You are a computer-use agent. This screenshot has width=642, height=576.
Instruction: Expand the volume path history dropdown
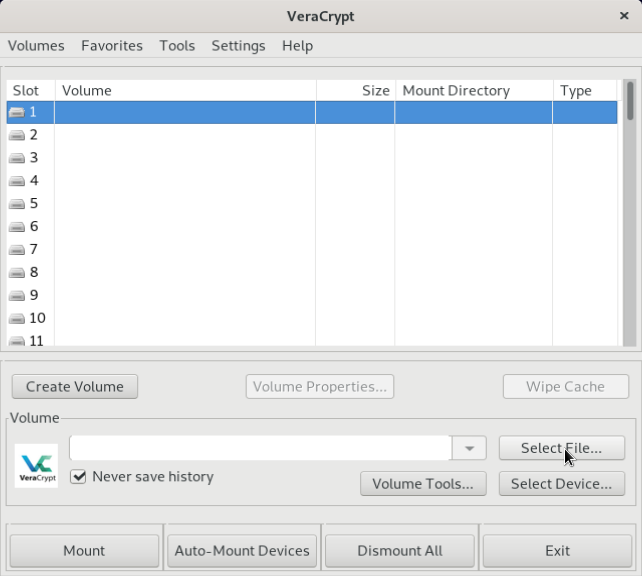pyautogui.click(x=469, y=448)
